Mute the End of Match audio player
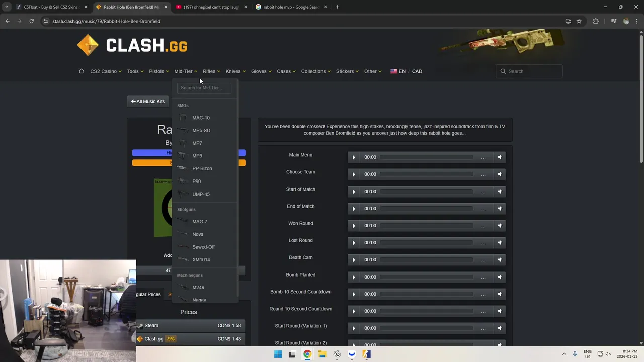This screenshot has height=362, width=644. 500,209
